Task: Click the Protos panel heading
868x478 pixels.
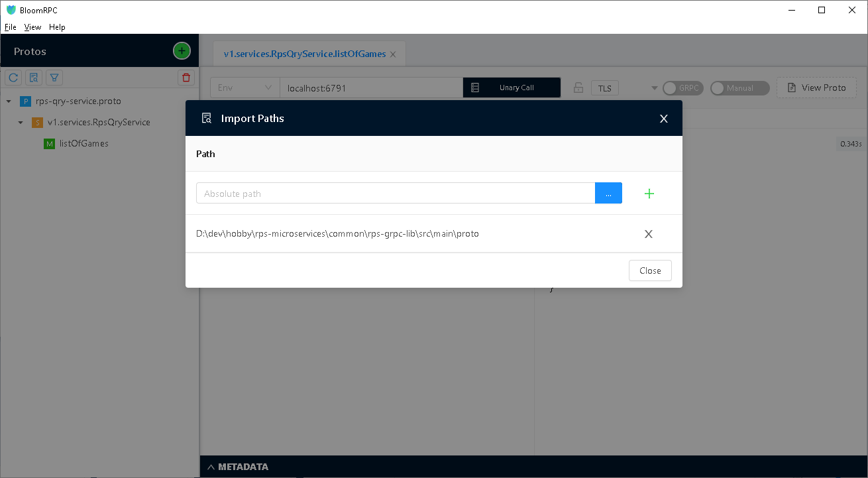Action: tap(30, 51)
